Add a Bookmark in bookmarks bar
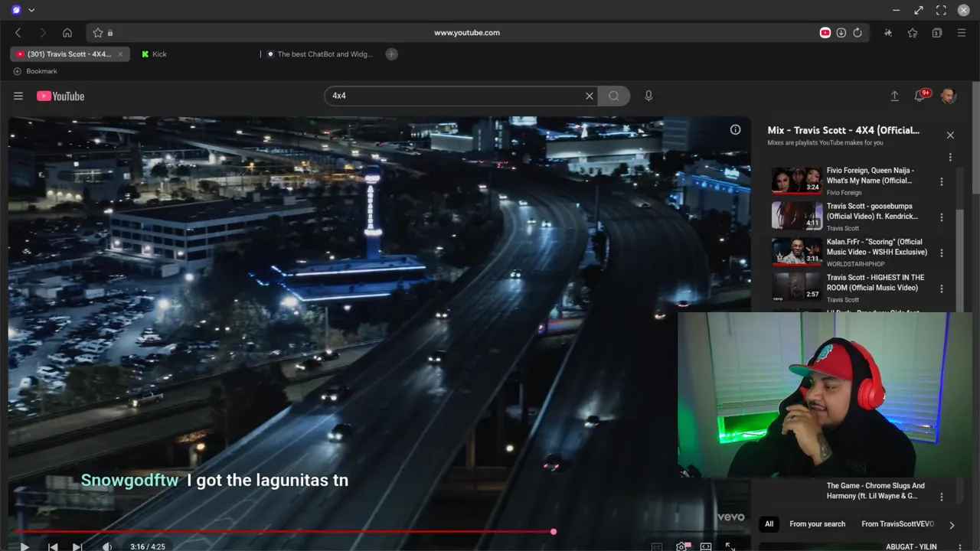Screen dimensions: 980x551 pyautogui.click(x=35, y=71)
